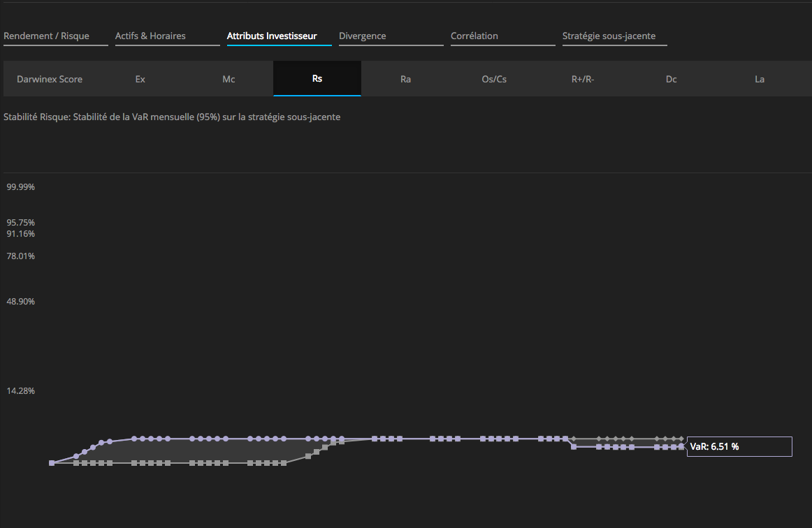Screen dimensions: 812x528
Task: Click the last purple square data point
Action: coord(681,447)
